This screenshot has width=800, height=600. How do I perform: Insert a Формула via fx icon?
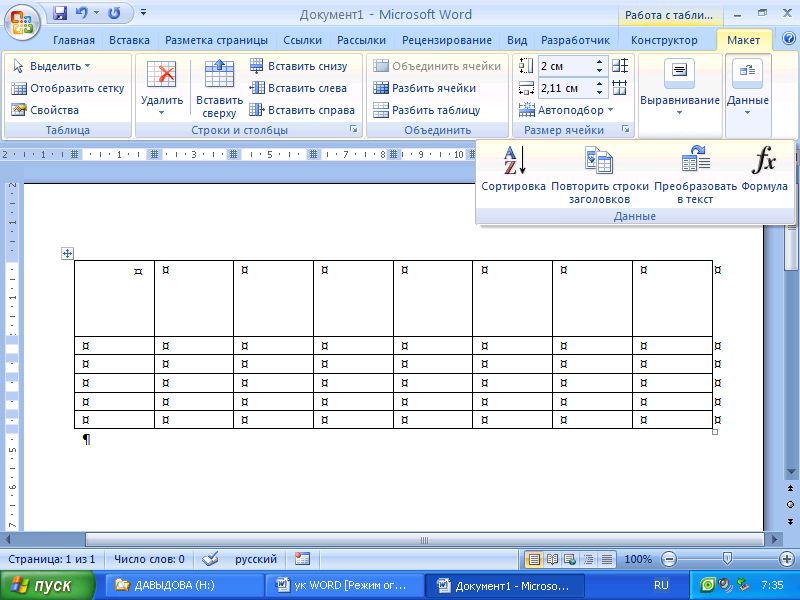point(764,168)
